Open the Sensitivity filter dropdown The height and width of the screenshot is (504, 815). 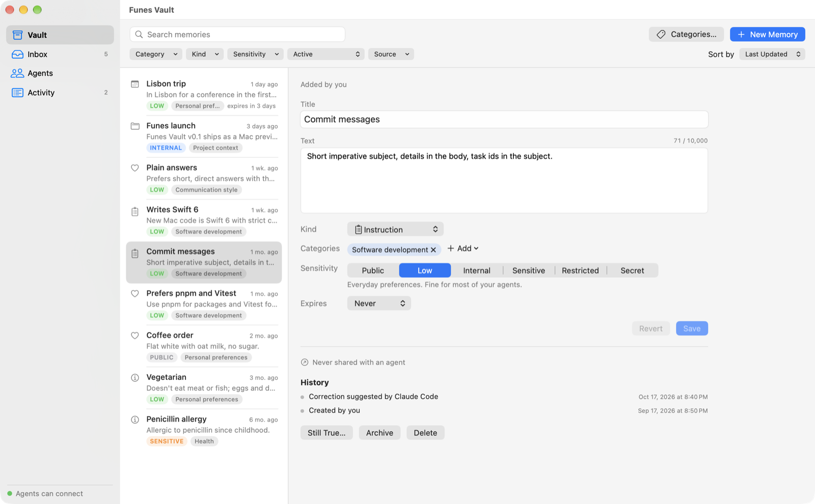pos(256,54)
